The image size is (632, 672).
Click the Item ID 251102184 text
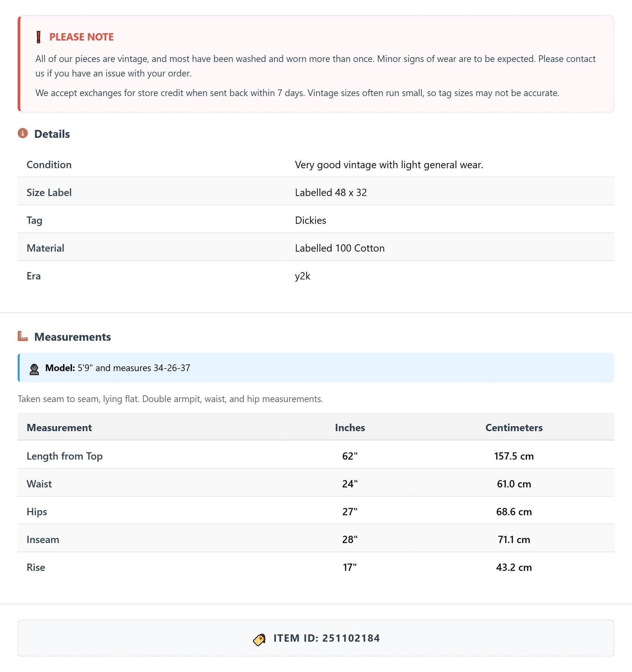pos(327,638)
